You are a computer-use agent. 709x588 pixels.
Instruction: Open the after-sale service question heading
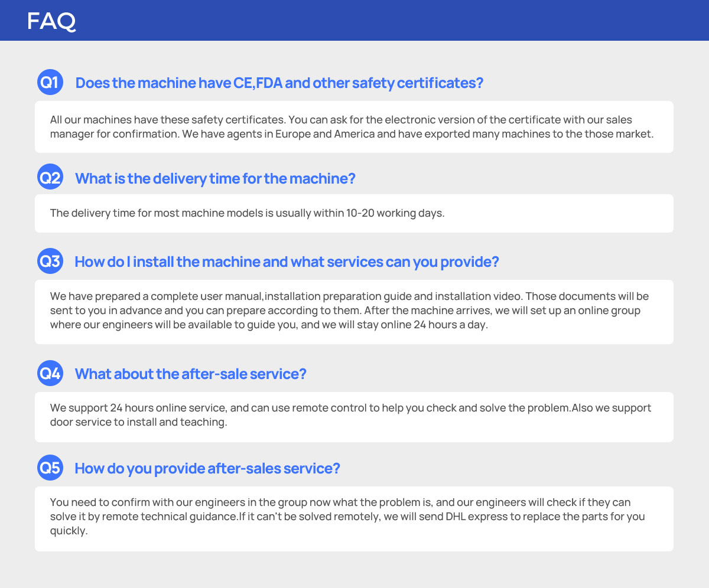coord(190,374)
